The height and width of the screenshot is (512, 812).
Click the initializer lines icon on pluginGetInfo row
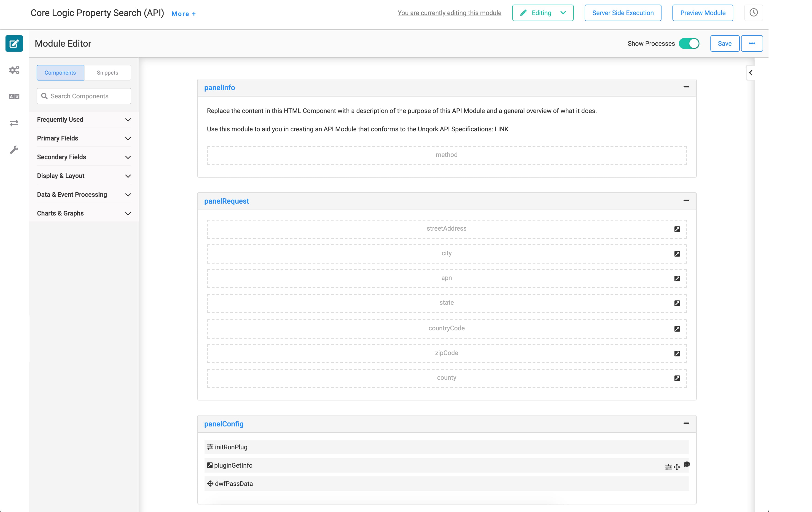coord(668,467)
